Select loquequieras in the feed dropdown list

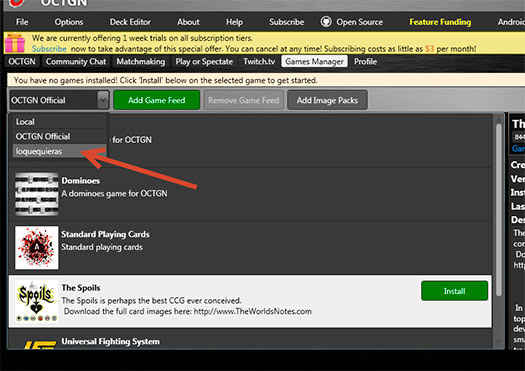pyautogui.click(x=59, y=151)
